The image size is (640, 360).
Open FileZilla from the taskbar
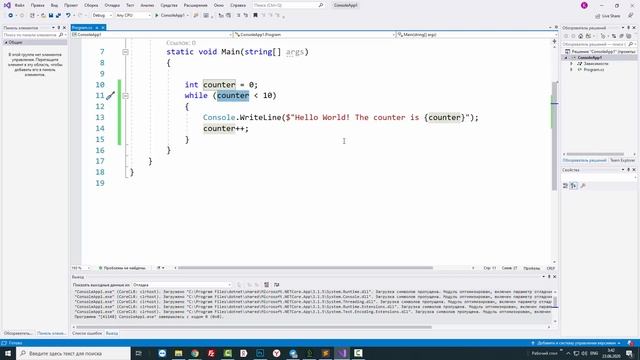[211, 353]
